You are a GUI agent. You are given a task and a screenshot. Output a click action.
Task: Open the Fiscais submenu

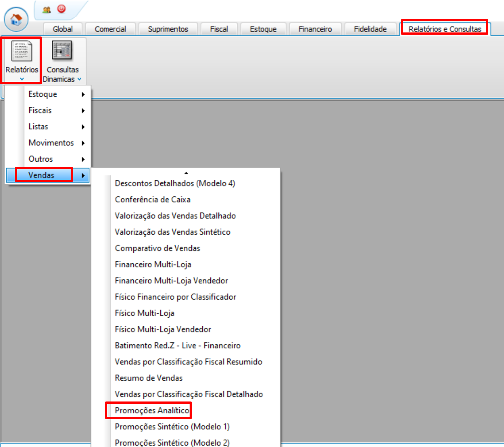[x=48, y=110]
